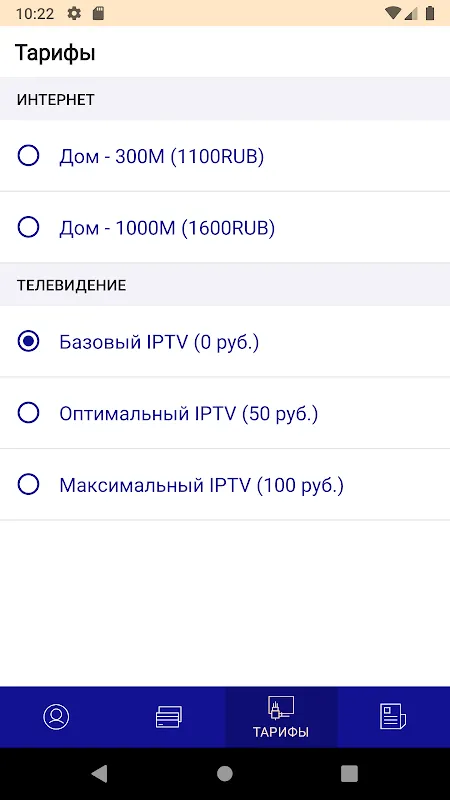The image size is (450, 800).
Task: Open the news document icon tab
Action: [393, 716]
